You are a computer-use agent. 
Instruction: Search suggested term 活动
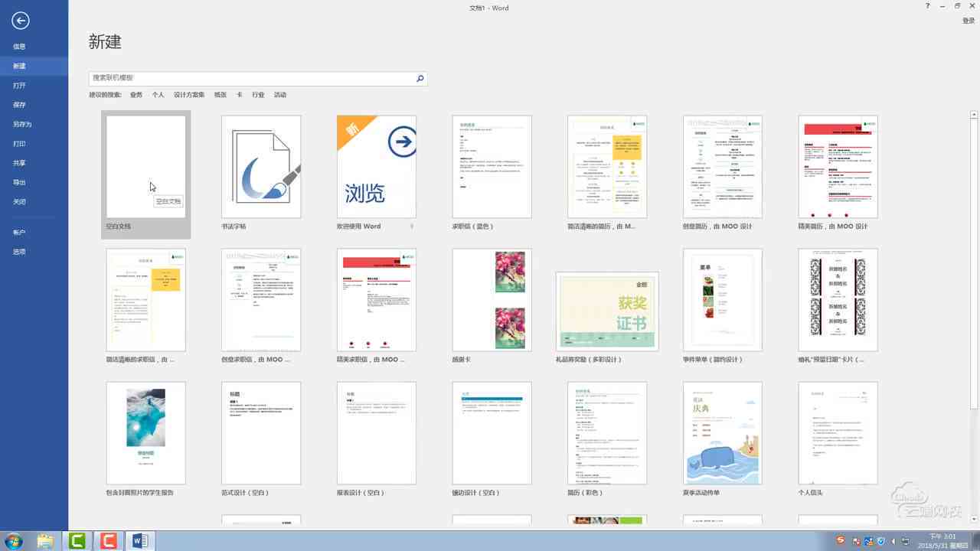(x=280, y=95)
